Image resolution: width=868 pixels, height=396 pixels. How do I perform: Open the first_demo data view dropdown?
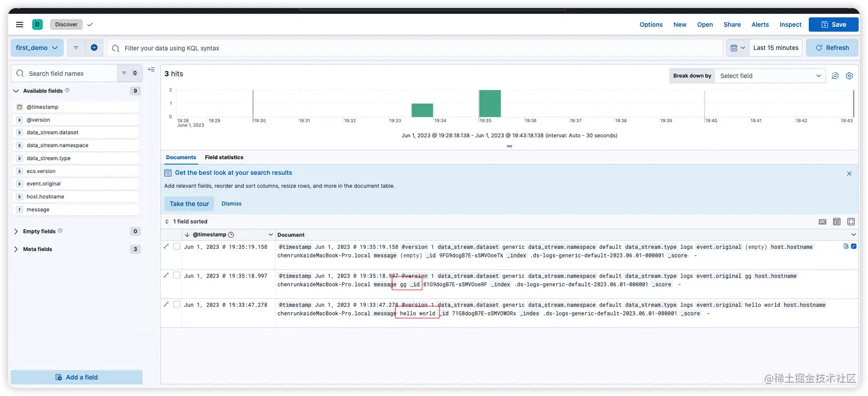point(37,48)
